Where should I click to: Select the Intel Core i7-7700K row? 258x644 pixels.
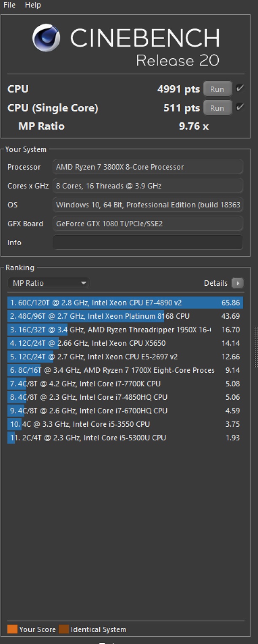click(x=125, y=384)
